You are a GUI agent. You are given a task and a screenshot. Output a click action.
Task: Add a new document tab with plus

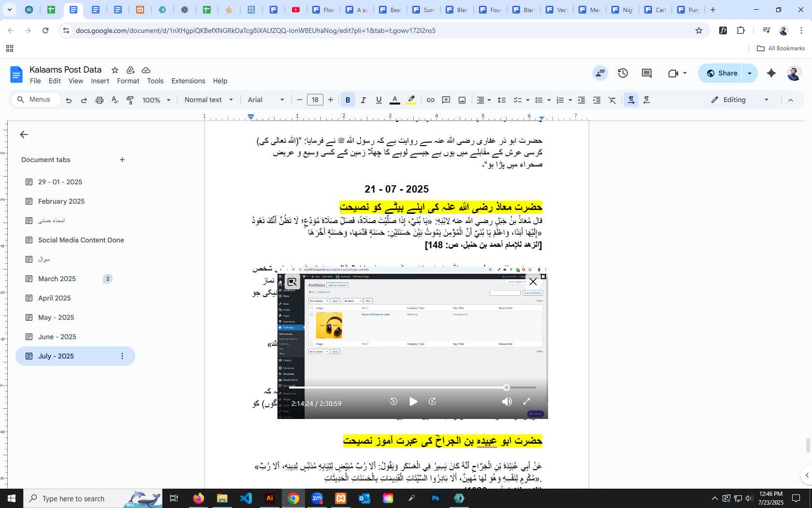coord(122,160)
